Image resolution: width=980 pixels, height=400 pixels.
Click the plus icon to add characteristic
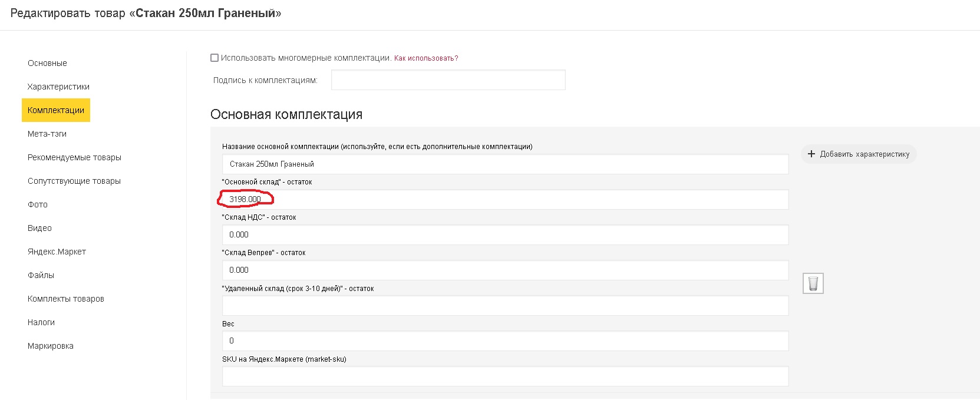click(811, 154)
